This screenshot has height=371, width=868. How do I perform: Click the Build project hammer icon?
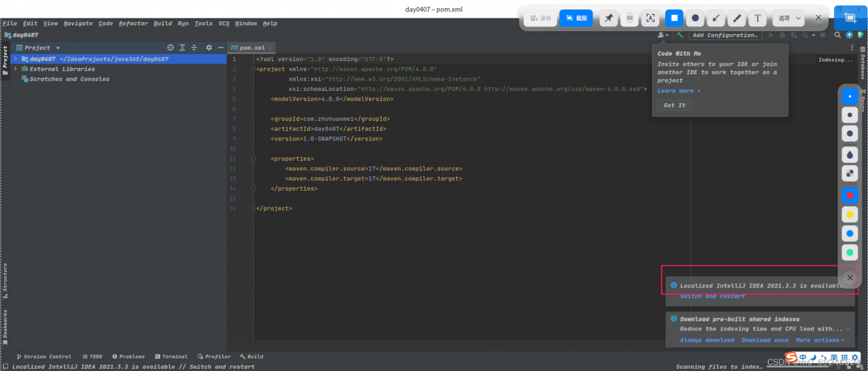pyautogui.click(x=679, y=35)
